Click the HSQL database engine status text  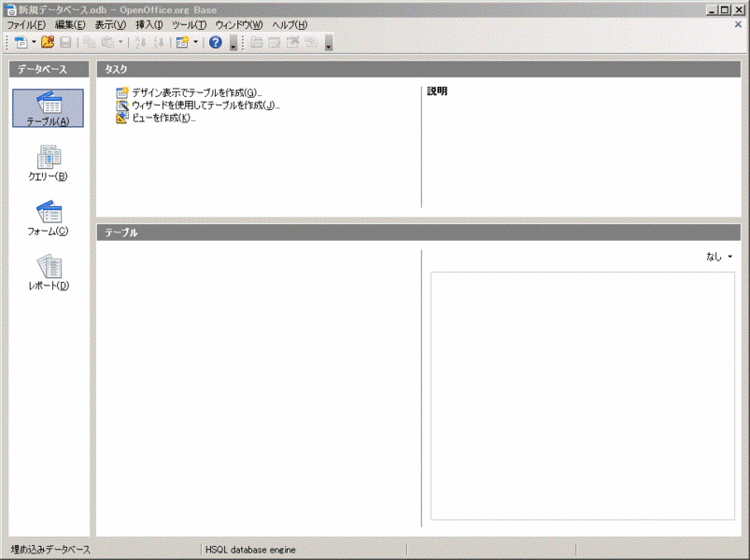pyautogui.click(x=250, y=550)
